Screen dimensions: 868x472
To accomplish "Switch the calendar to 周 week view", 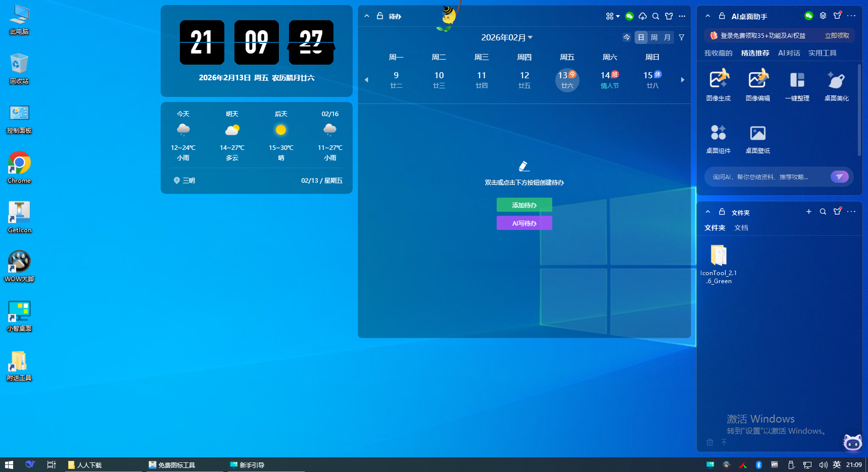I will pyautogui.click(x=654, y=37).
